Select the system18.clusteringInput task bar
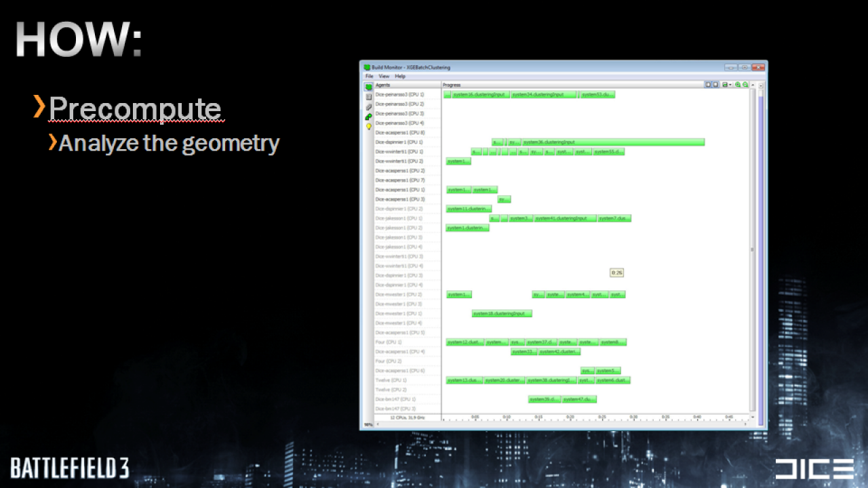The width and height of the screenshot is (868, 488). 502,314
